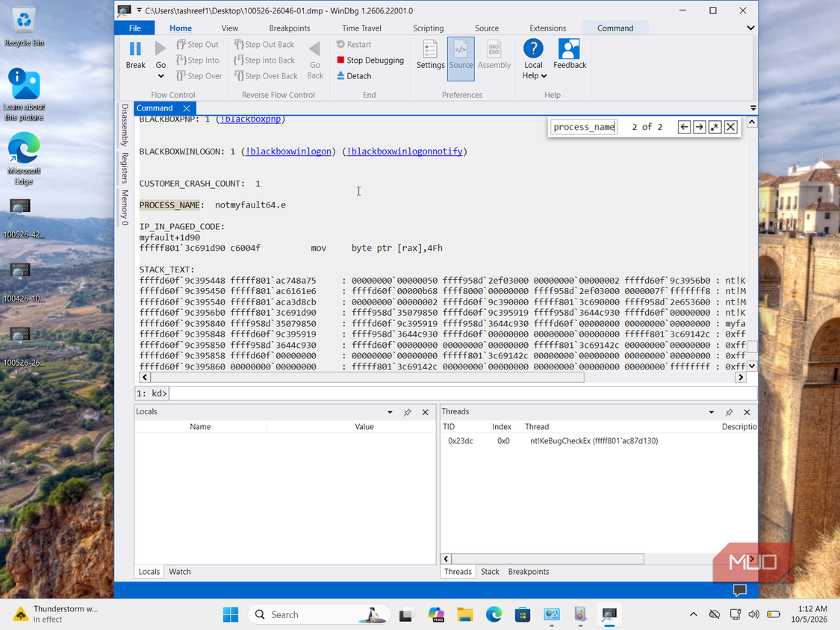Open Microsoft Edge from the taskbar

[494, 614]
